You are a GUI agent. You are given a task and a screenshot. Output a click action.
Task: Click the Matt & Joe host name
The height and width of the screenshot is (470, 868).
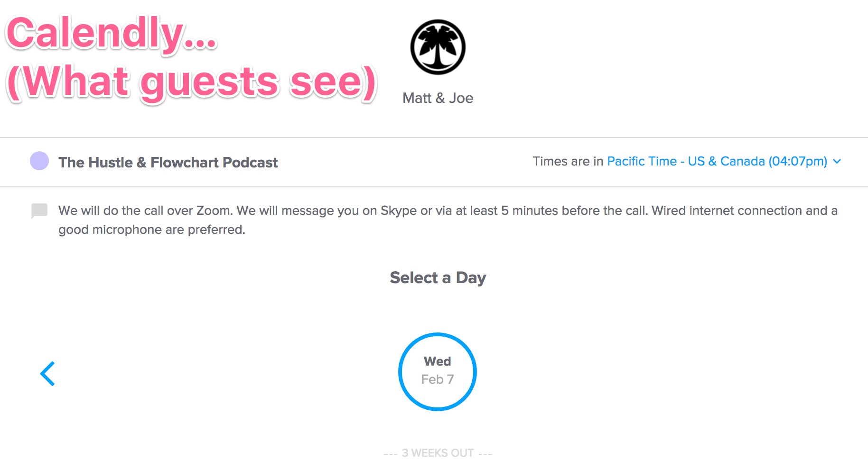(x=438, y=98)
